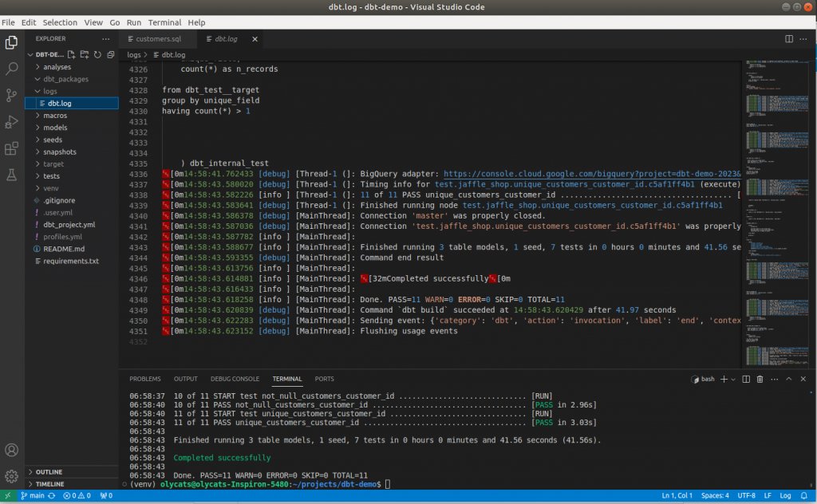This screenshot has width=817, height=504.
Task: Expand the TIMELINE section
Action: coord(72,484)
